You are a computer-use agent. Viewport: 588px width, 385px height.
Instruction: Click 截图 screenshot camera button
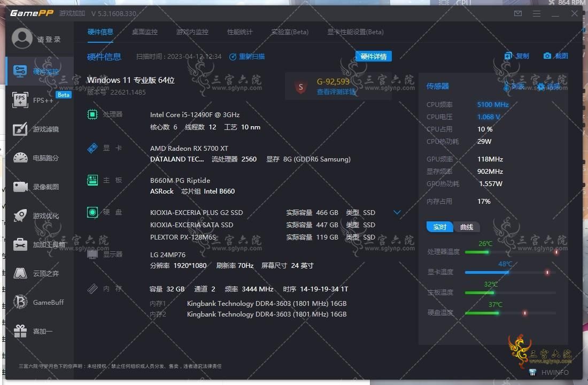(x=556, y=56)
